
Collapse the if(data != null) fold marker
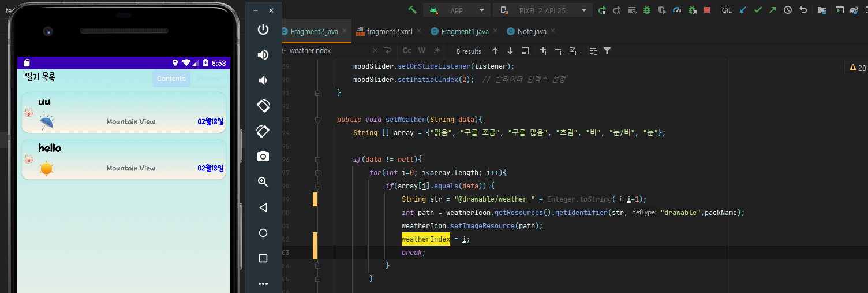coord(317,159)
